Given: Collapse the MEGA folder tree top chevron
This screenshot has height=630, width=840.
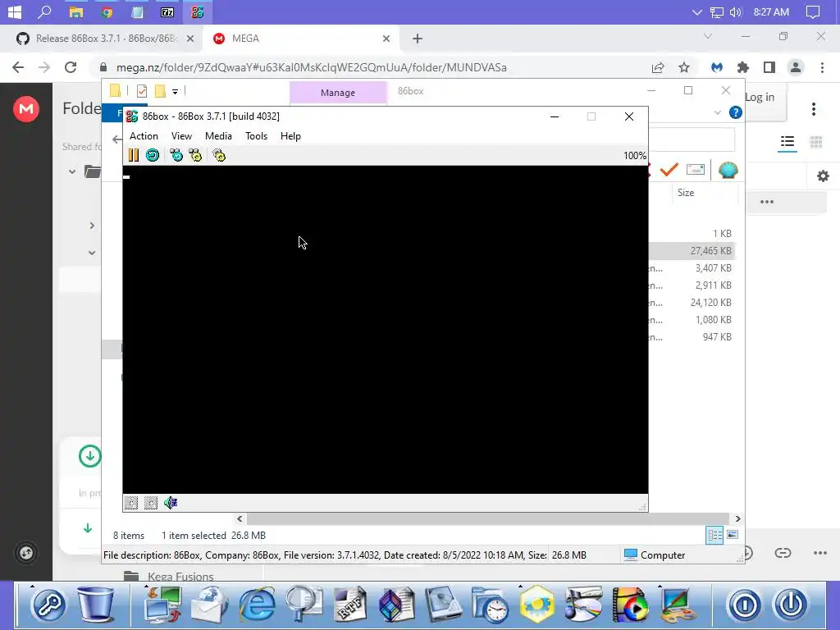Looking at the screenshot, I should coord(72,172).
